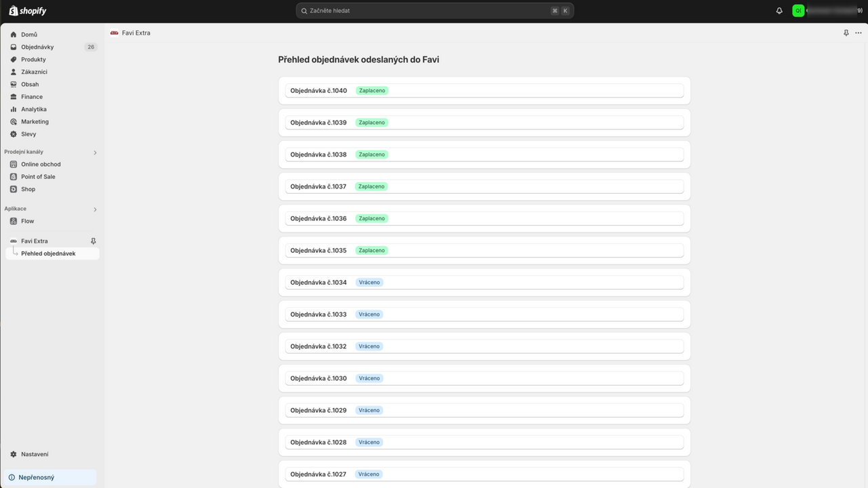Click the pin icon in page header
This screenshot has height=488, width=868.
pyautogui.click(x=846, y=33)
